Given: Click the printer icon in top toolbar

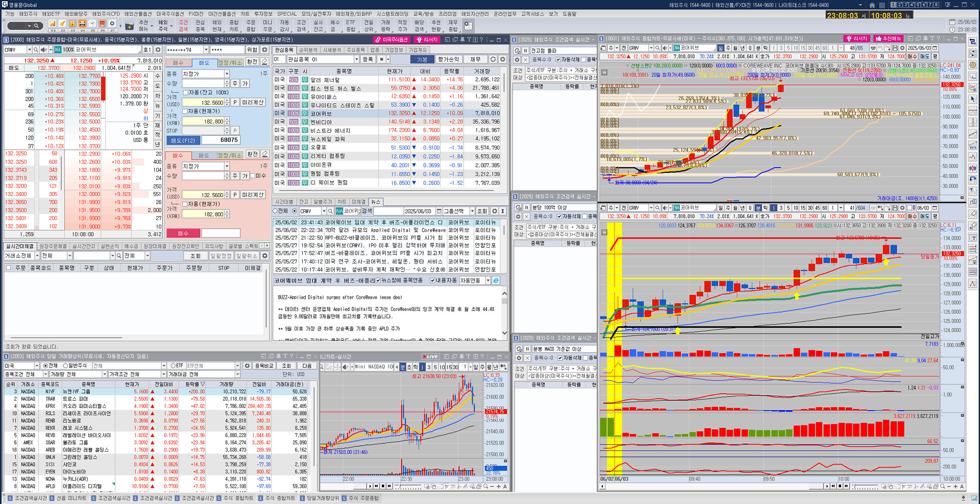Looking at the screenshot, I should pos(82,24).
